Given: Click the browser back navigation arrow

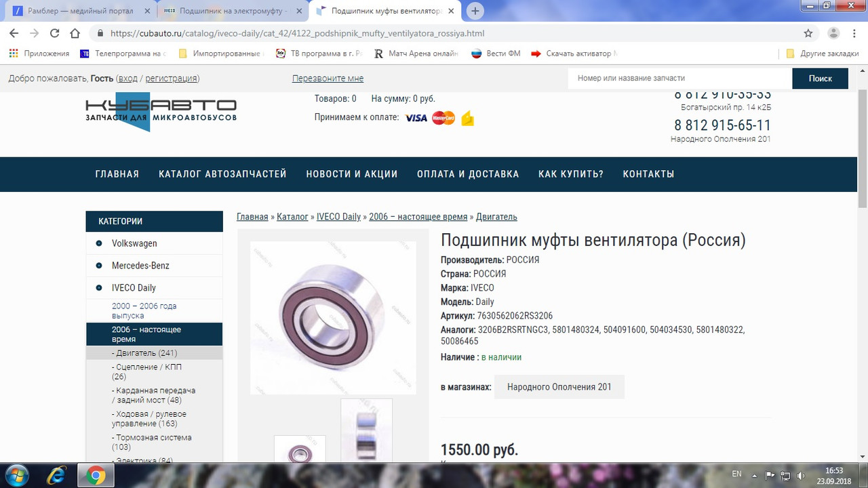Looking at the screenshot, I should tap(14, 33).
